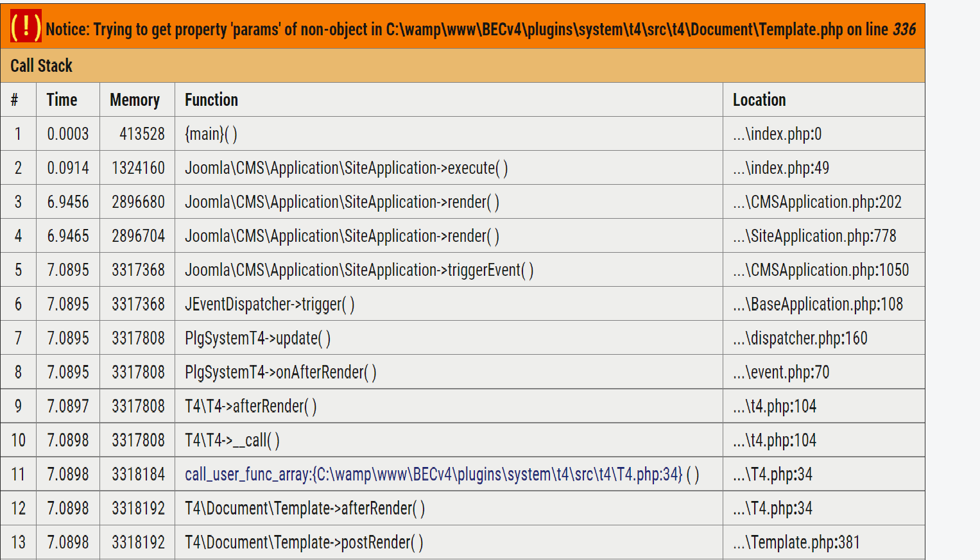Click the Template.php:381 location cell
The width and height of the screenshot is (980, 560).
[x=796, y=543]
